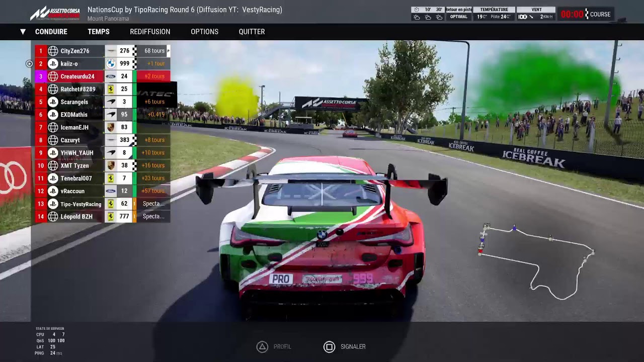The width and height of the screenshot is (644, 362).
Task: Select driver name Cazuryt
Action: 70,140
